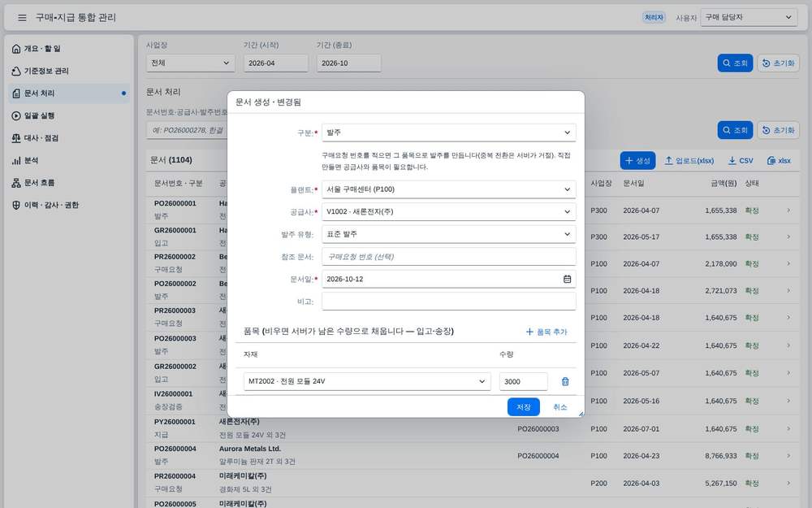Open 분석 sidebar item

tap(69, 160)
